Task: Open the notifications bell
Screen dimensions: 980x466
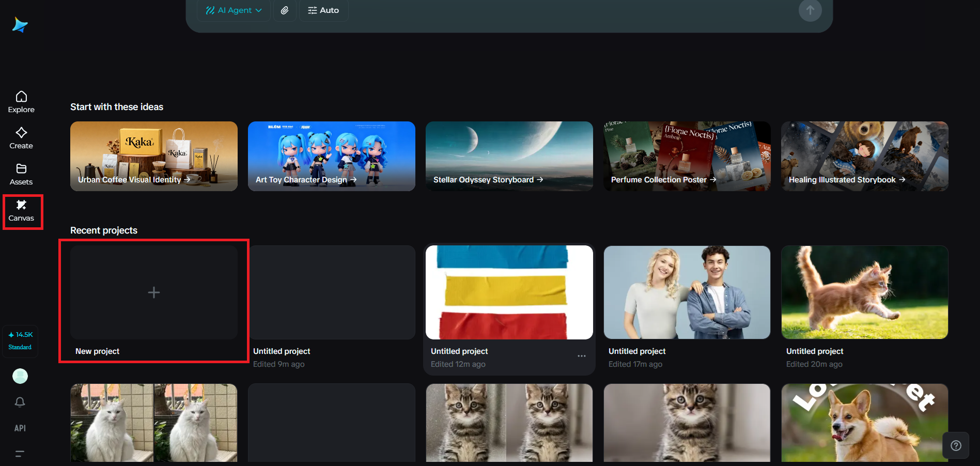Action: tap(20, 402)
